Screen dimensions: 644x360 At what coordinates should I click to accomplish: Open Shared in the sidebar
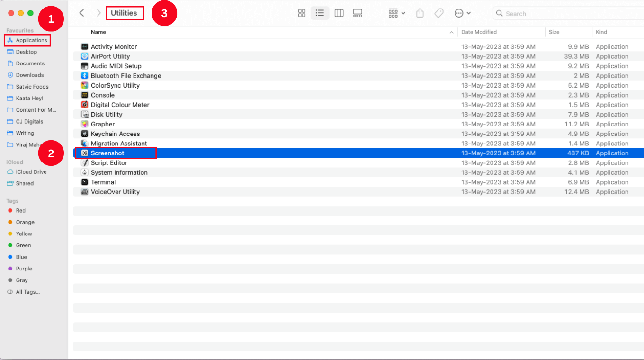click(x=21, y=183)
